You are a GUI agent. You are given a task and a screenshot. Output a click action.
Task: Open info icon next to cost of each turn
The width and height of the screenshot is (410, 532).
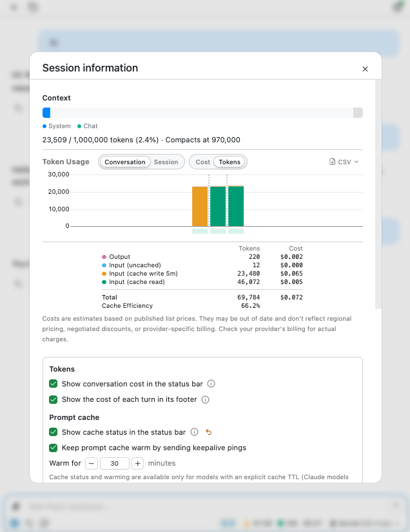(x=205, y=399)
